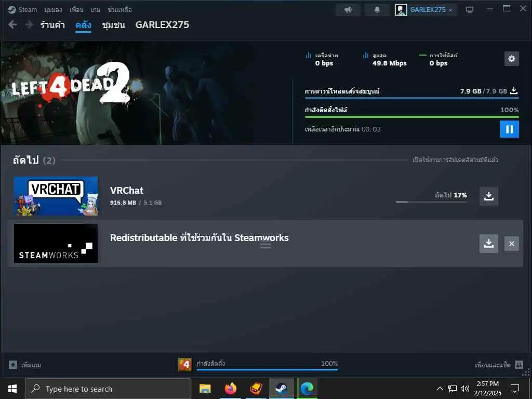
Task: Click the disk usage 0 bps value
Action: [x=438, y=63]
